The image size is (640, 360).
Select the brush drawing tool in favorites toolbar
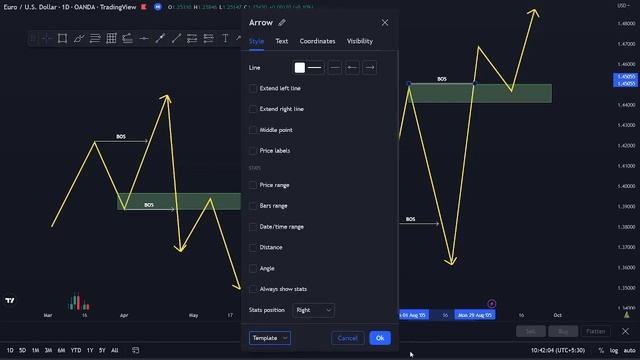coord(79,38)
